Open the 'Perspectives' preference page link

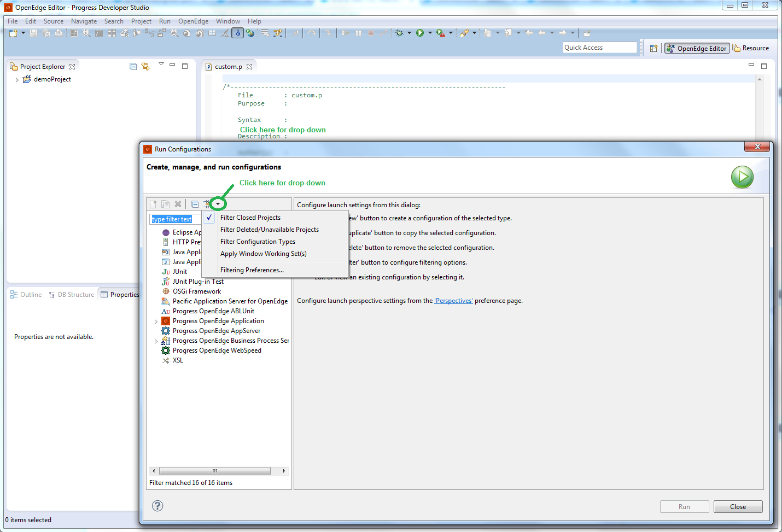[x=453, y=301]
